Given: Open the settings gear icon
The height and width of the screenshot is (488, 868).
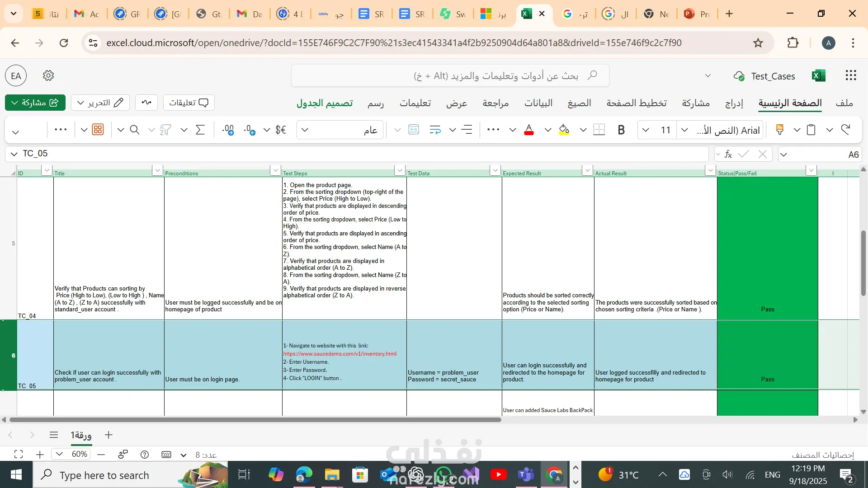Looking at the screenshot, I should [48, 75].
